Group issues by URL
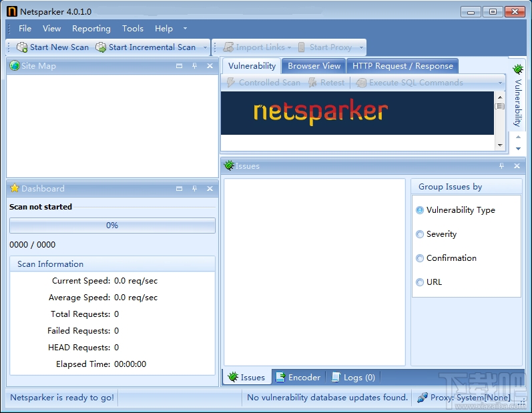This screenshot has height=413, width=532. [x=429, y=282]
